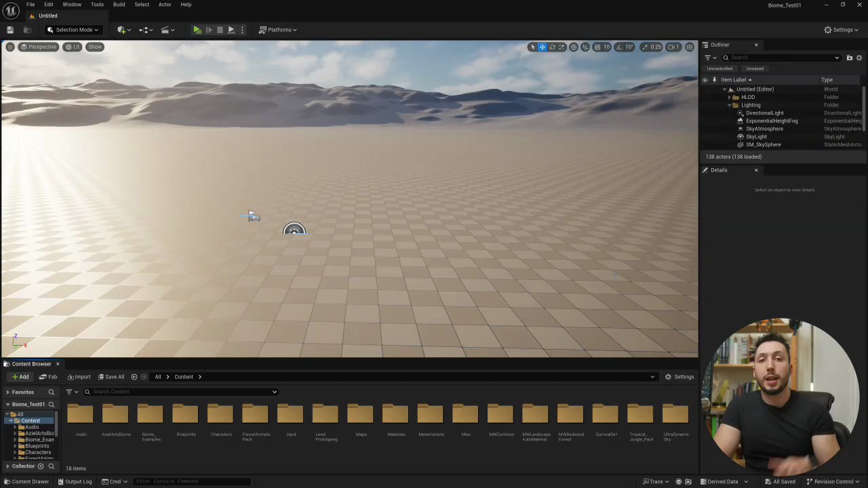Viewport: 868px width, 488px height.
Task: Open rotation snap value 10°
Action: point(629,47)
